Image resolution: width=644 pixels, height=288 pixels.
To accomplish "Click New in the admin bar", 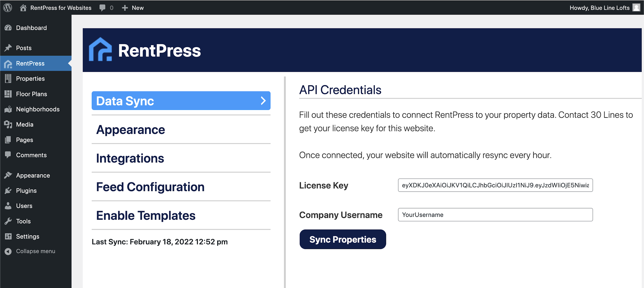I will click(138, 8).
